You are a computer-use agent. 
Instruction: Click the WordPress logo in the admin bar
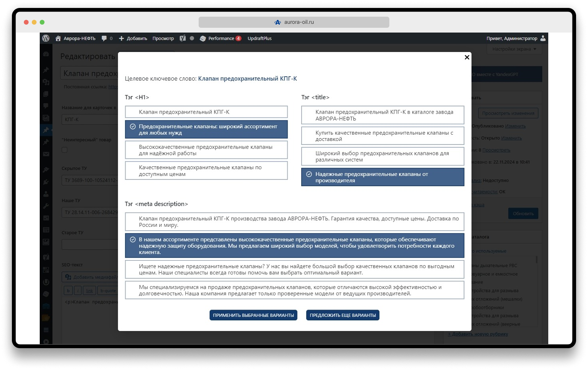(x=46, y=39)
